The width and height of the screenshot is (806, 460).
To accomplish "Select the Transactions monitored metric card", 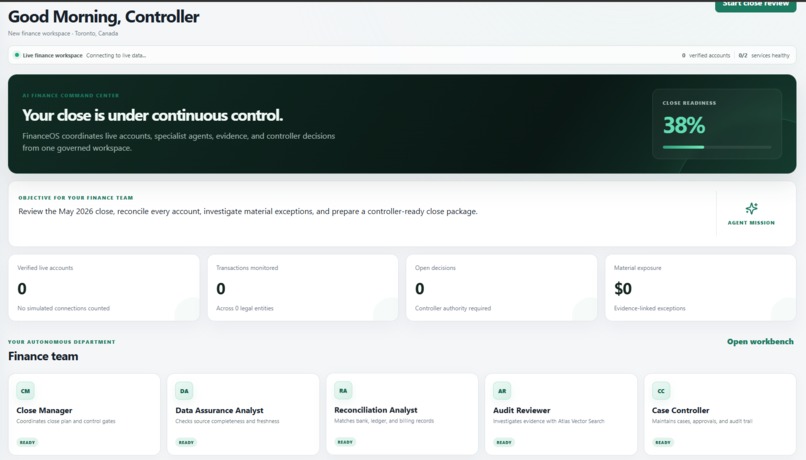I will 303,288.
